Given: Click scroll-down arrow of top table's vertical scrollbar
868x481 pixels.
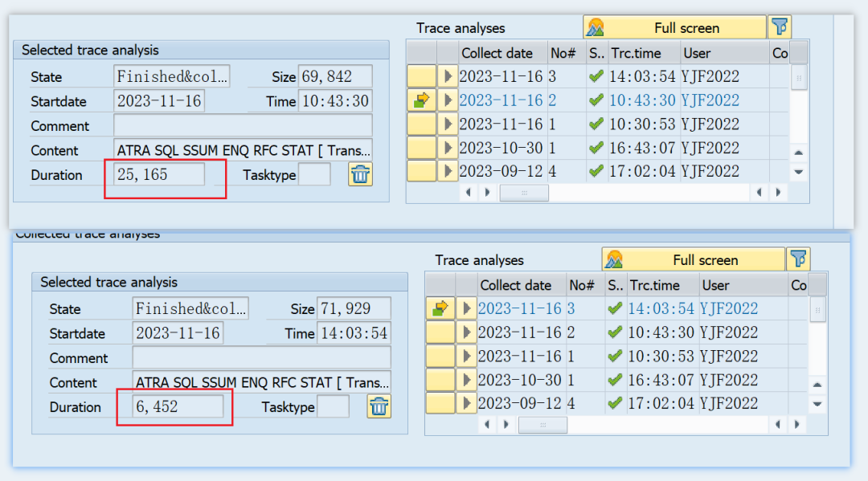Looking at the screenshot, I should click(798, 172).
